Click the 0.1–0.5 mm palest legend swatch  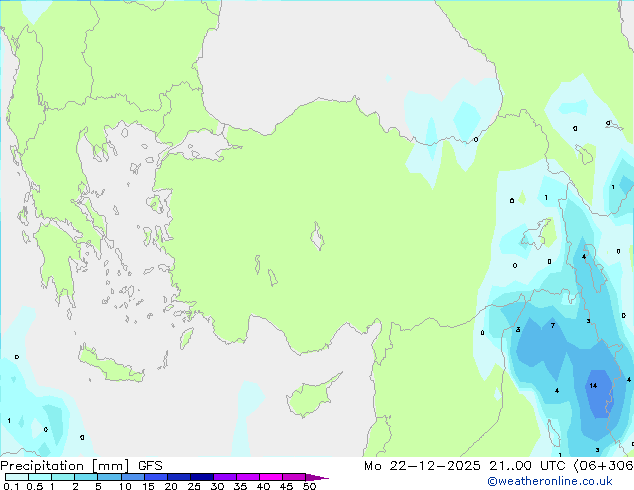[17, 477]
